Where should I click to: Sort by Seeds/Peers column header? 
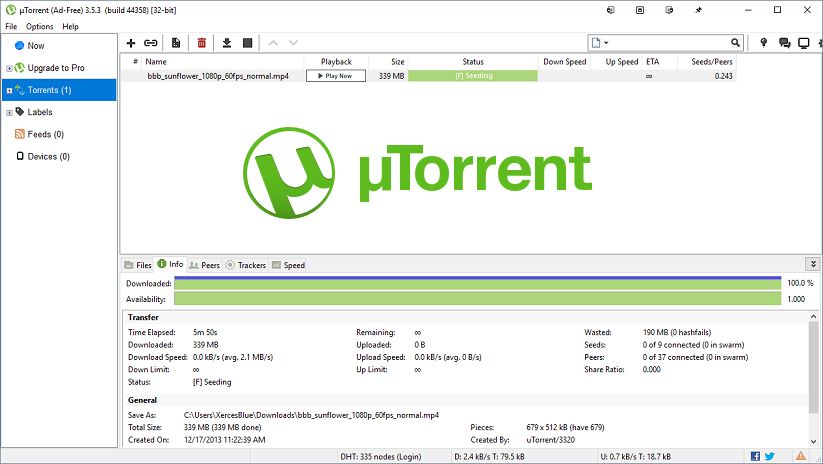point(706,61)
